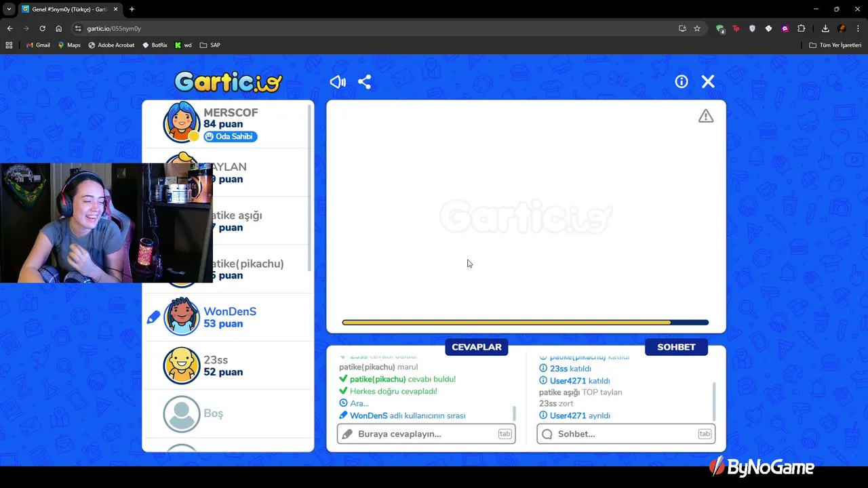Screen dimensions: 868x488
Task: Open WonDenS's player avatar
Action: coord(181,317)
